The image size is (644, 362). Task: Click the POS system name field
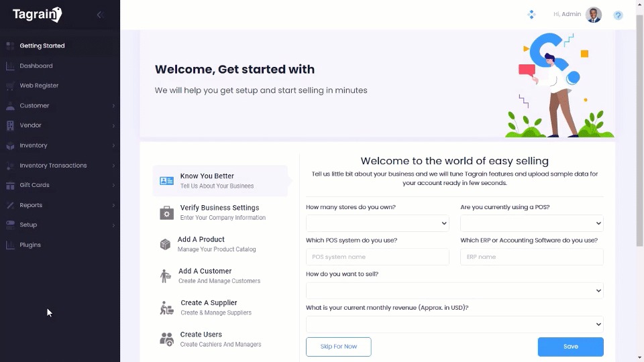coord(377,257)
